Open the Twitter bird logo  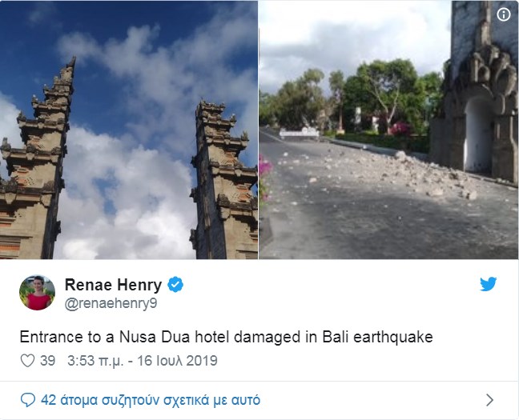tap(489, 284)
